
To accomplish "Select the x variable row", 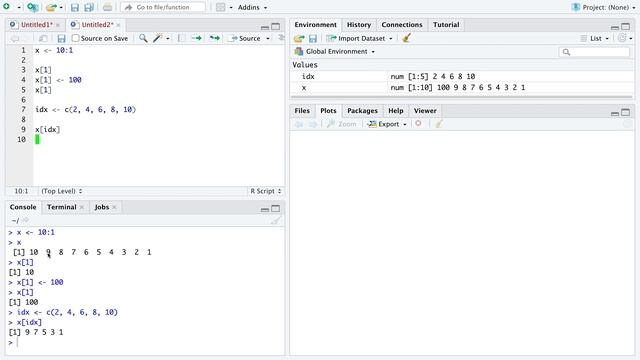I will pos(462,87).
